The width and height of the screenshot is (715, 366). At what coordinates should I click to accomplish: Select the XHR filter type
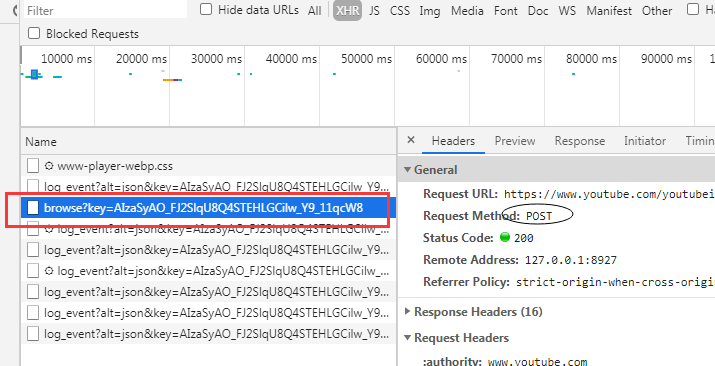click(x=347, y=10)
